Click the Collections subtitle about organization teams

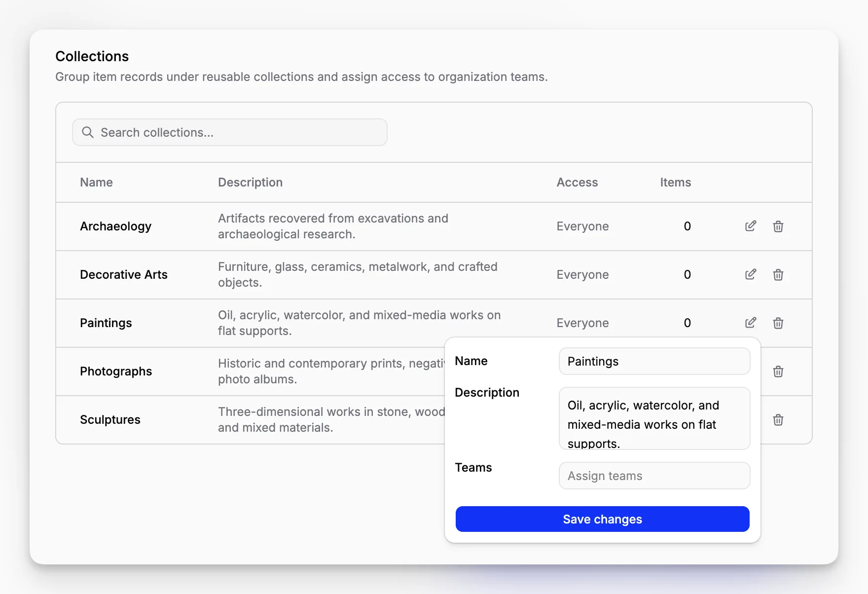301,77
